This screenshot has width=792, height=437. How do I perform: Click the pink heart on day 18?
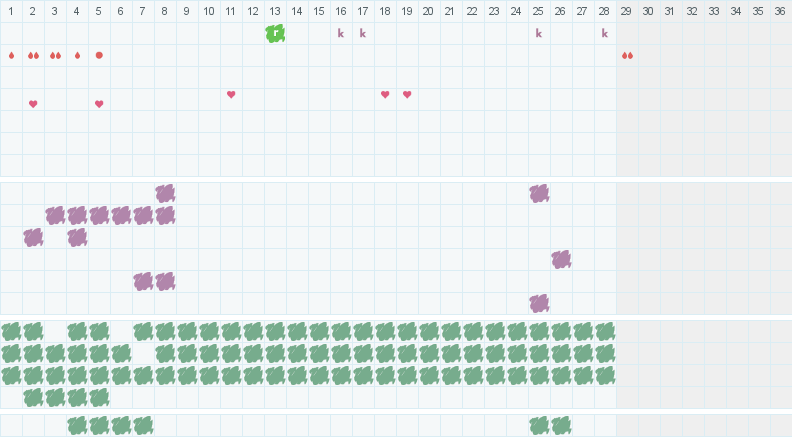click(385, 94)
